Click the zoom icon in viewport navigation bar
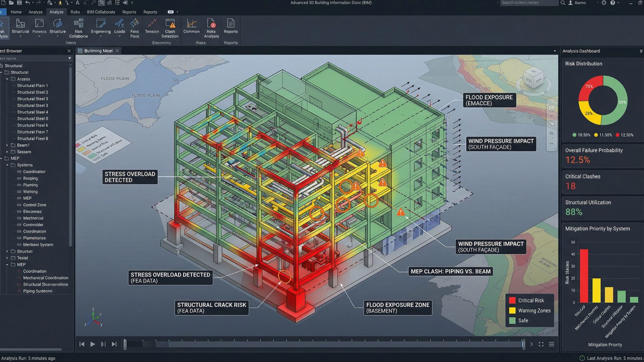The width and height of the screenshot is (644, 362). point(552,133)
